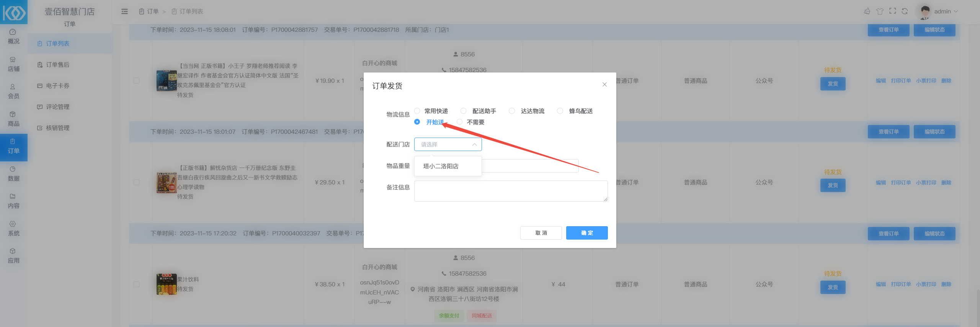Click the refresh icon in header
The width and height of the screenshot is (980, 327).
pyautogui.click(x=905, y=11)
